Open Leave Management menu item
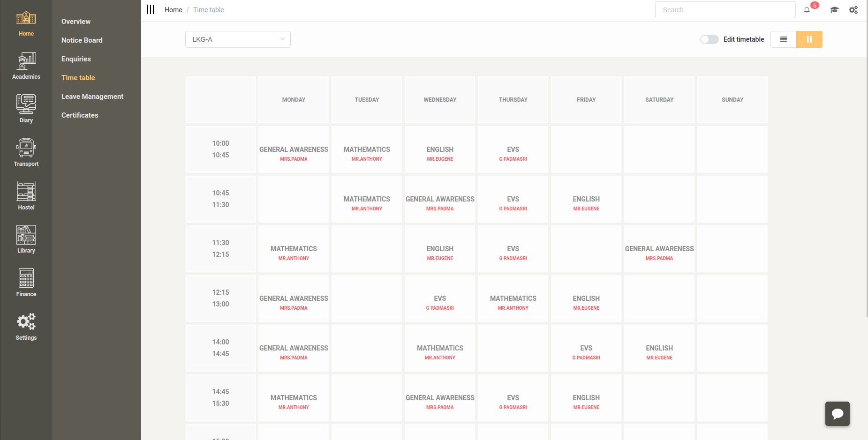 point(92,97)
